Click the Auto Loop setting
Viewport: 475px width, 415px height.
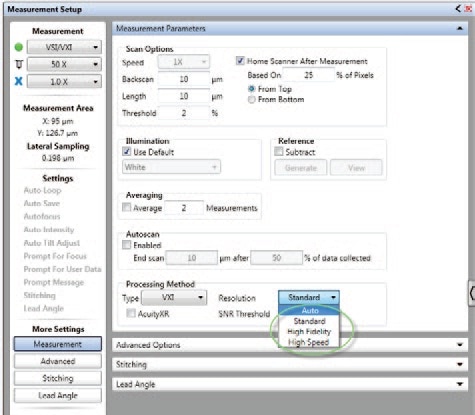(x=43, y=190)
